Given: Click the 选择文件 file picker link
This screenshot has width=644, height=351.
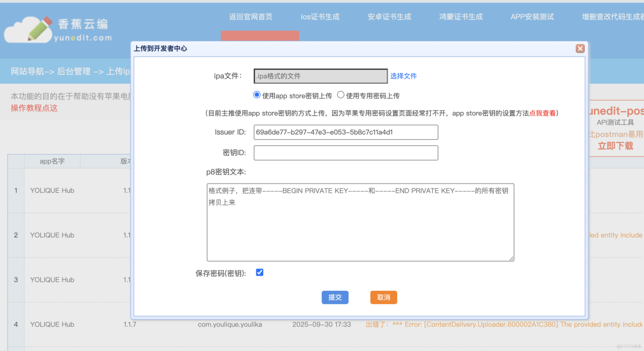Looking at the screenshot, I should click(x=404, y=76).
